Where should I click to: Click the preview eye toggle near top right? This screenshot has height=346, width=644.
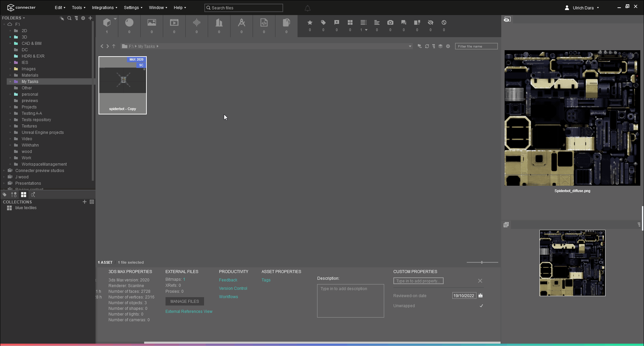point(507,19)
